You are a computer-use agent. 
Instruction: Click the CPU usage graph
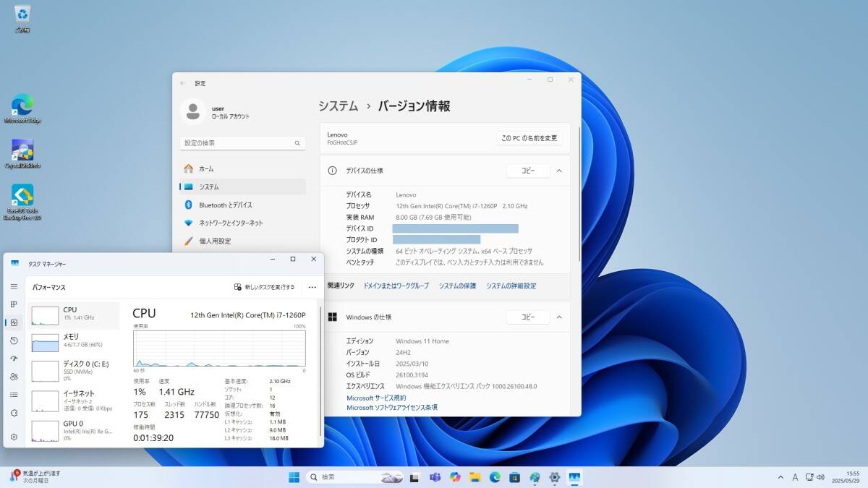coord(219,348)
